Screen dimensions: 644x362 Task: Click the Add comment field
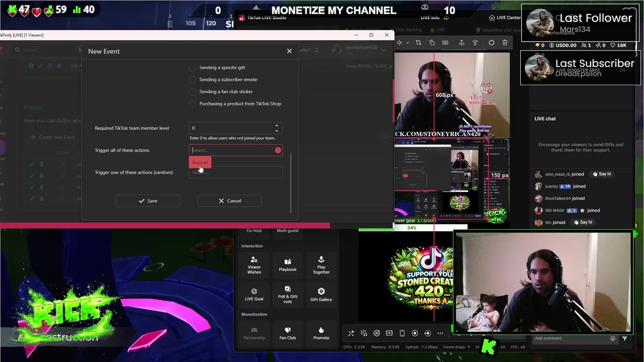pyautogui.click(x=569, y=338)
